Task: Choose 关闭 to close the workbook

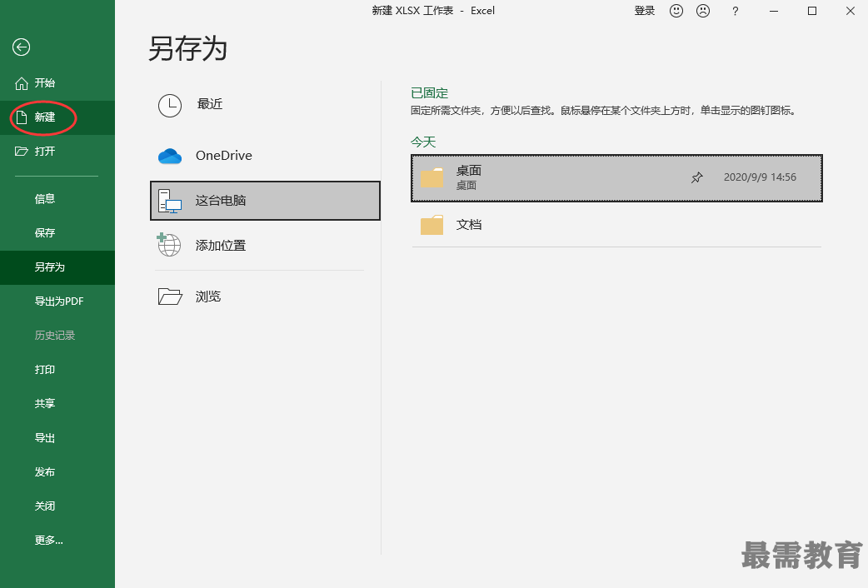Action: 45,506
